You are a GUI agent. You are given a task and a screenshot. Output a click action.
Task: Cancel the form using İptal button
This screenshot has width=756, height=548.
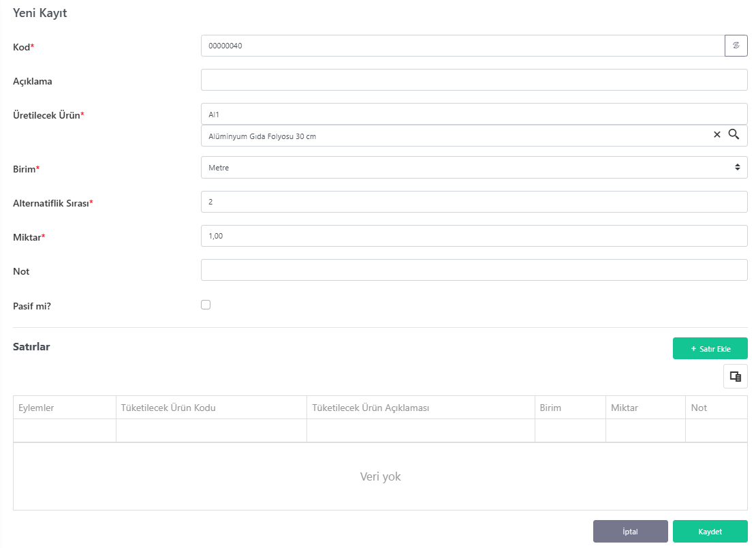[x=630, y=531]
